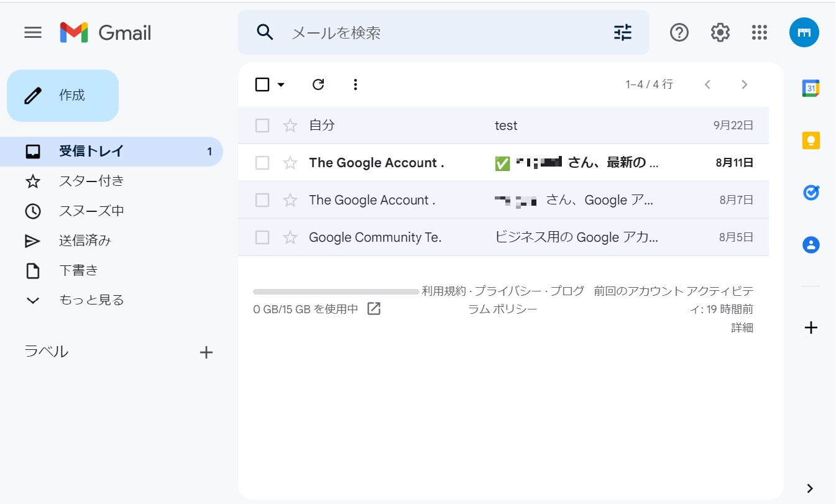This screenshot has height=504, width=836.
Task: Click the 作成 compose button
Action: 63,96
